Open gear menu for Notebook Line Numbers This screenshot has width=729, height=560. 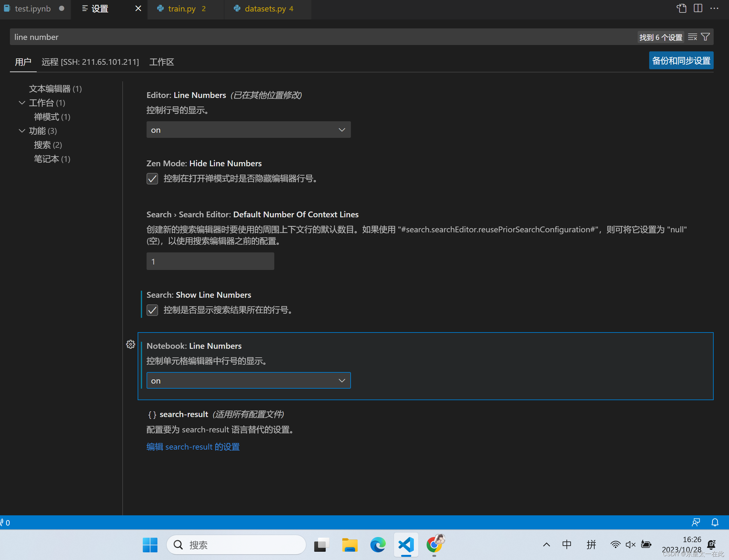(130, 344)
